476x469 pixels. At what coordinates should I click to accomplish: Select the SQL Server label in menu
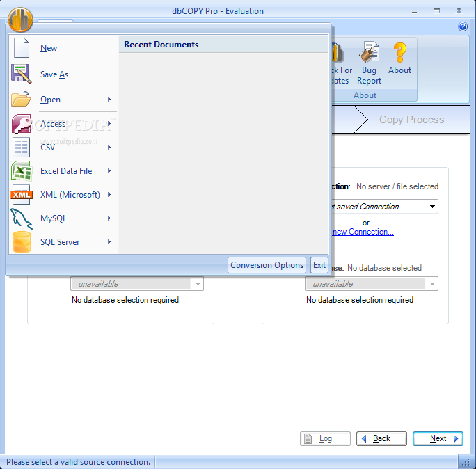(x=60, y=242)
